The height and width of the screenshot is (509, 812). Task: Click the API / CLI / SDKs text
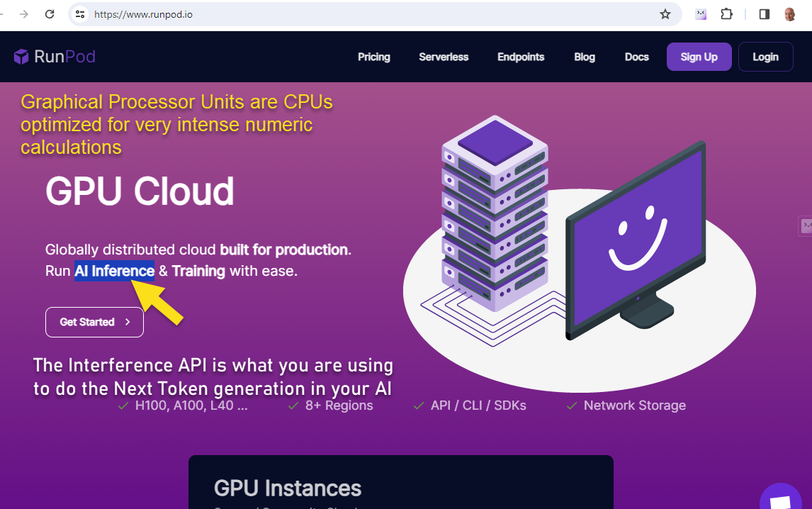(x=478, y=405)
